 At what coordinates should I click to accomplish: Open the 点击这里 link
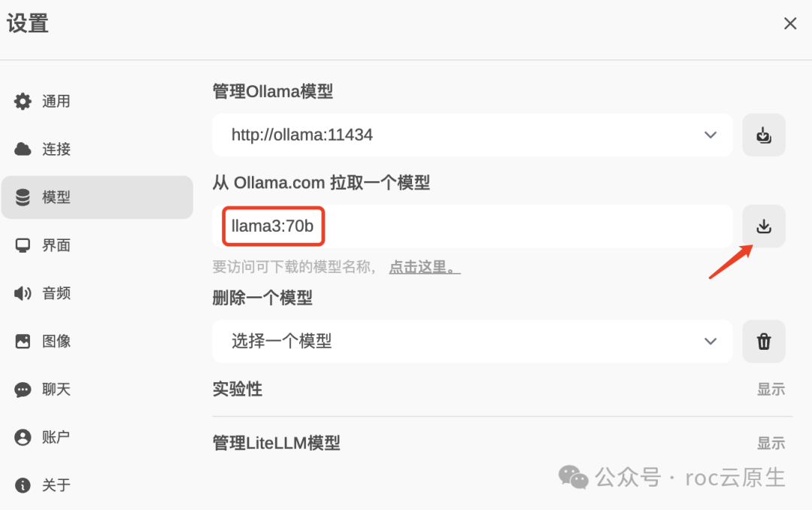tap(424, 267)
